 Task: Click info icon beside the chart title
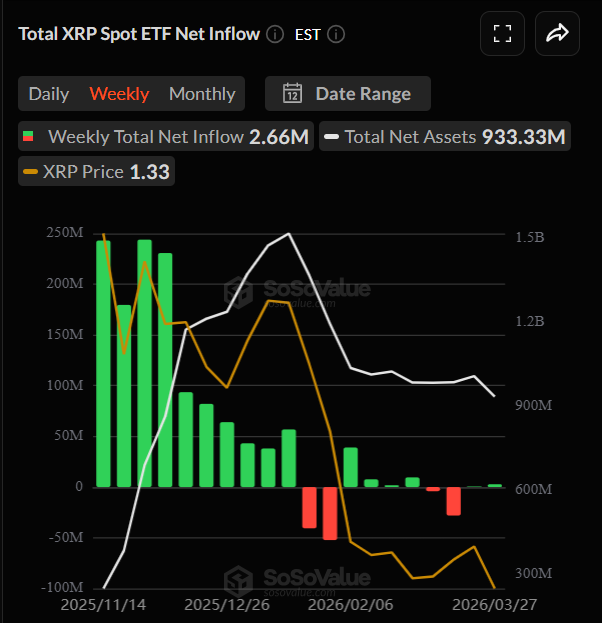tap(276, 34)
